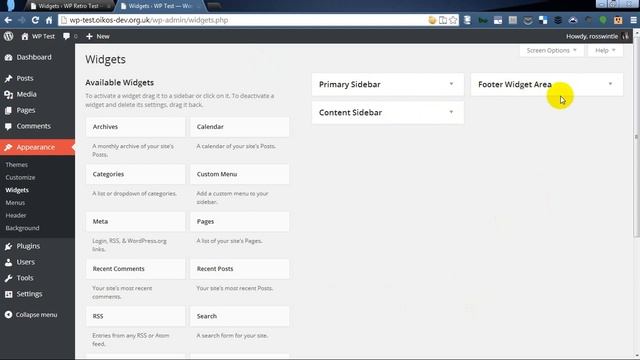This screenshot has width=640, height=360.
Task: Go to browser home icon
Action: 49,20
